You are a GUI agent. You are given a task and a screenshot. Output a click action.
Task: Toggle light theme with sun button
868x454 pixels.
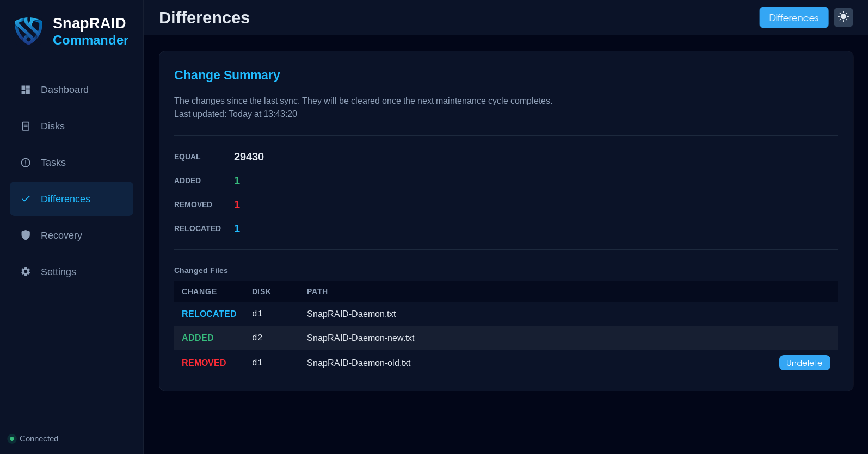[x=843, y=17]
